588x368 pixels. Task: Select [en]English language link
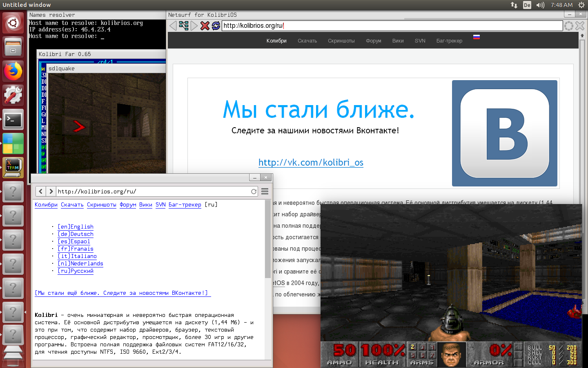tap(76, 227)
